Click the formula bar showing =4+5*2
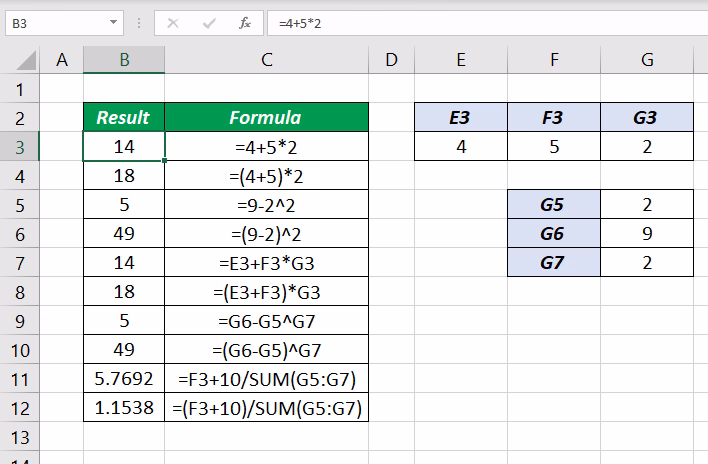This screenshot has width=708, height=464. click(488, 23)
